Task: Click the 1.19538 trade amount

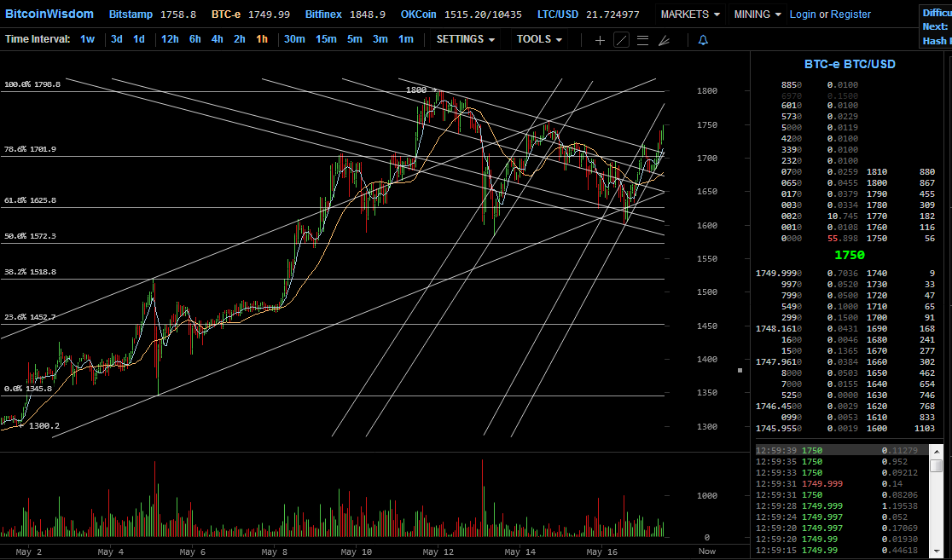Action: click(901, 505)
